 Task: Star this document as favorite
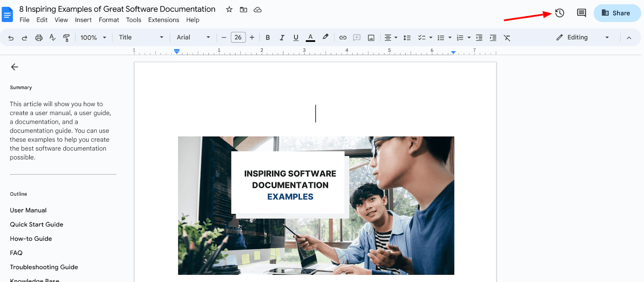229,9
